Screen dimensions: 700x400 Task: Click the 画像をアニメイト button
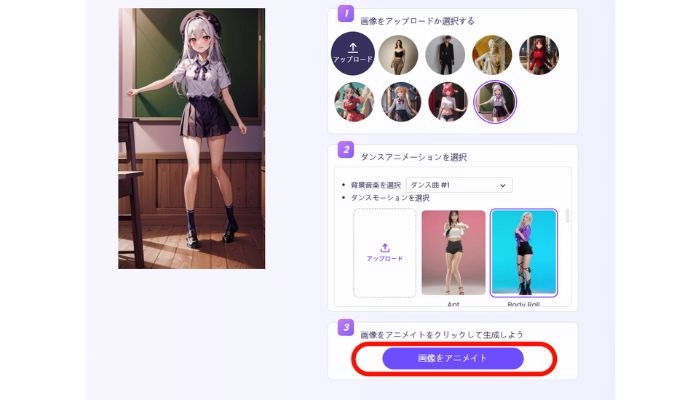point(453,358)
